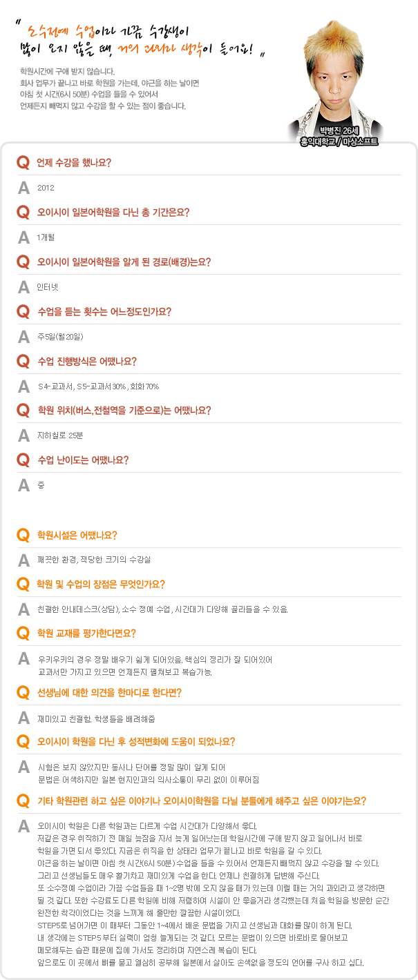Click the name label 박병진 26세
Image resolution: width=418 pixels, height=980 pixels.
pos(336,130)
